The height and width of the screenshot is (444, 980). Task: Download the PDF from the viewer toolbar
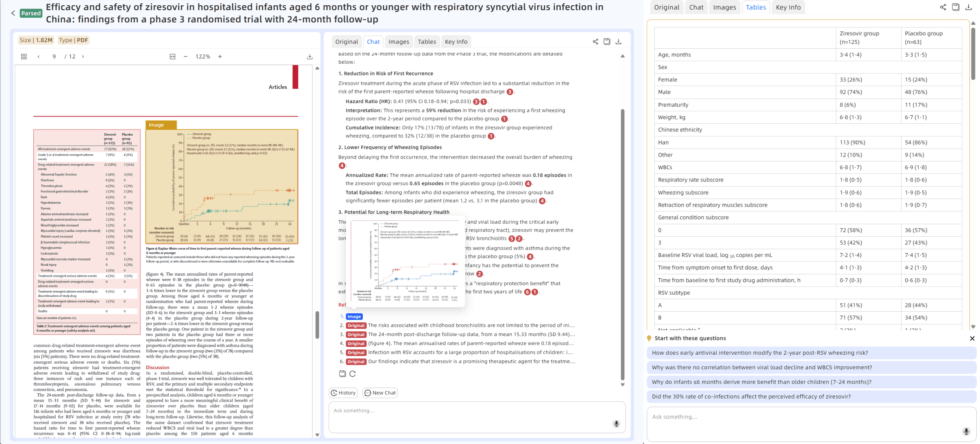(x=310, y=57)
